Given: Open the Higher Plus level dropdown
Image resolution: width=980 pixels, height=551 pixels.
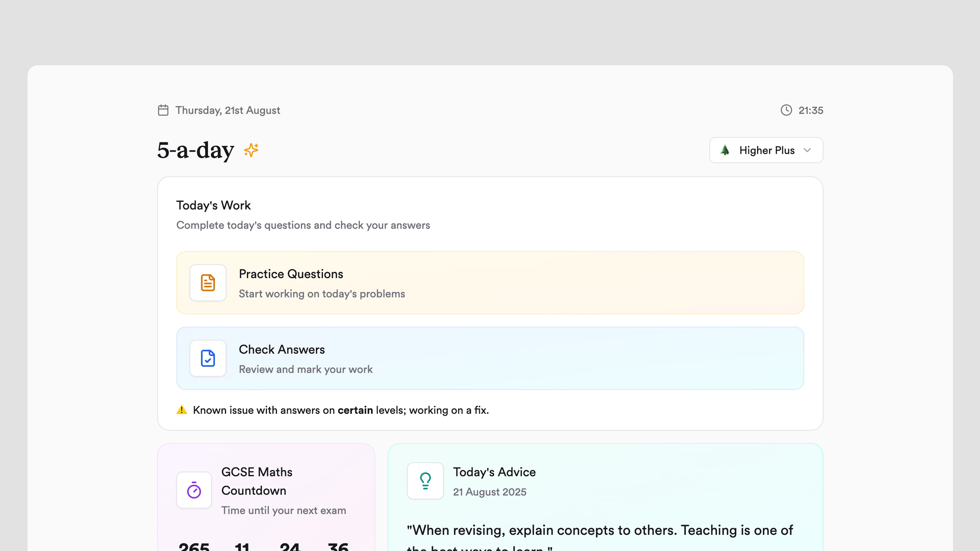Looking at the screenshot, I should 766,150.
